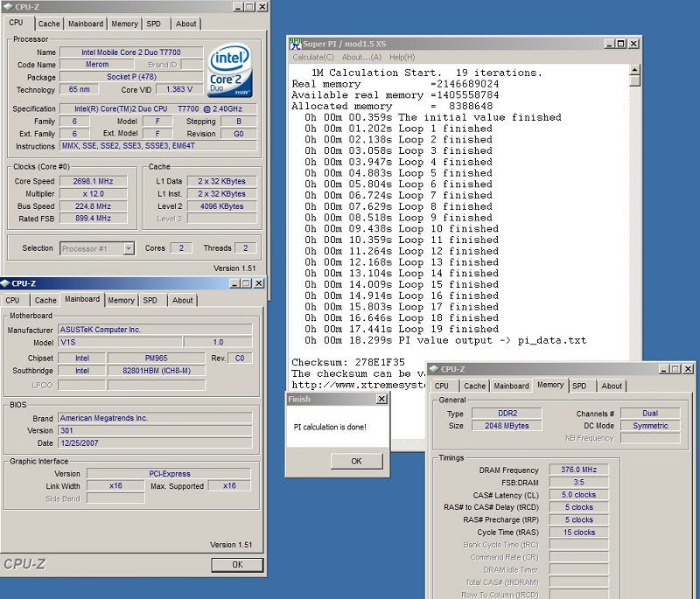Go to SPD tab in Memory CPU-Z window

click(579, 386)
